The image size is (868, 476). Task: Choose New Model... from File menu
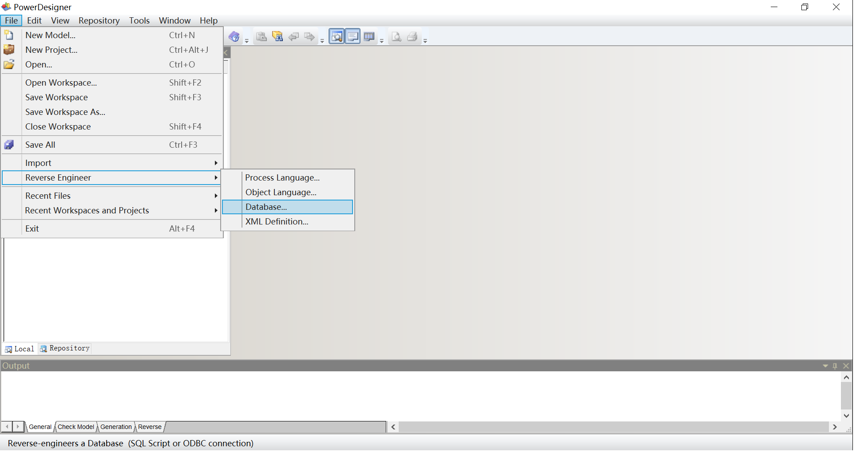[112, 35]
